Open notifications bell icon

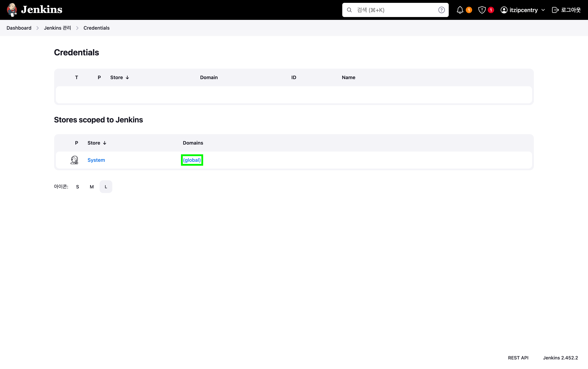coord(460,10)
